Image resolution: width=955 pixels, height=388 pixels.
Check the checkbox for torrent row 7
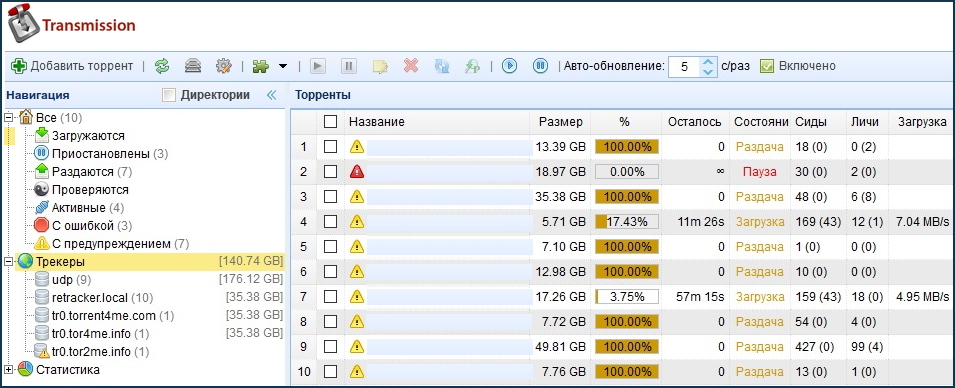coord(330,297)
